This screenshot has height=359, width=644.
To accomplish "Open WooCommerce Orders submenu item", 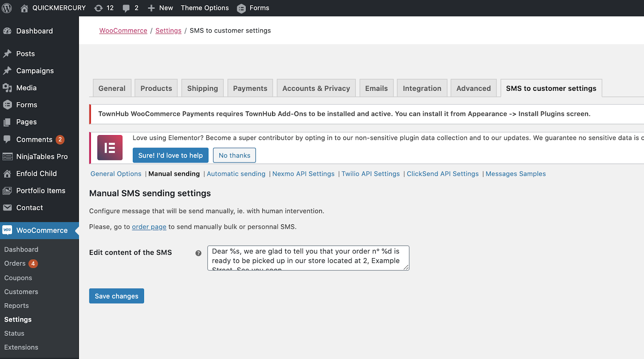I will tap(15, 263).
